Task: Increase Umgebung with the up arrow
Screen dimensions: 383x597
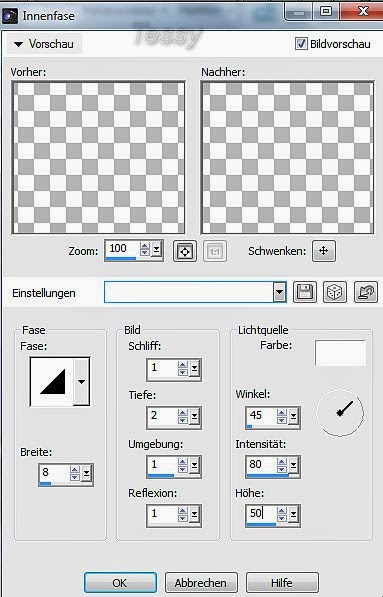Action: 183,462
